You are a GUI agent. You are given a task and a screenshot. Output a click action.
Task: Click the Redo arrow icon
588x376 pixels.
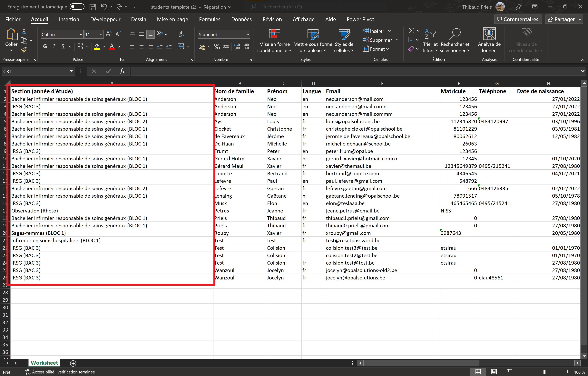pos(119,7)
